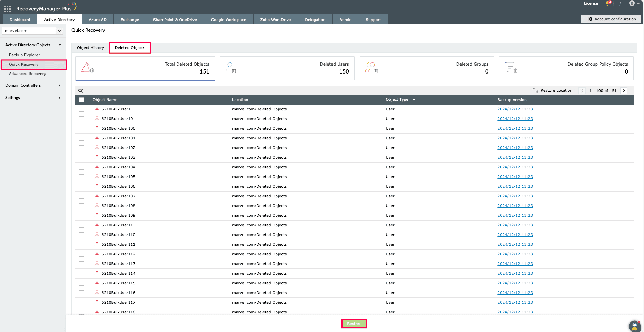Image resolution: width=644 pixels, height=332 pixels.
Task: Click the user icon beside 6210BulkUser110
Action: tap(97, 235)
